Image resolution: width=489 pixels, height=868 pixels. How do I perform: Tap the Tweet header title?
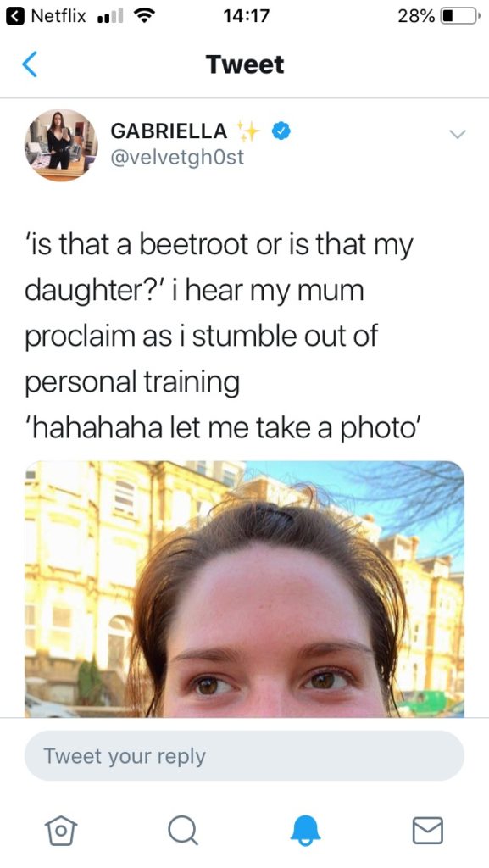pos(244,64)
